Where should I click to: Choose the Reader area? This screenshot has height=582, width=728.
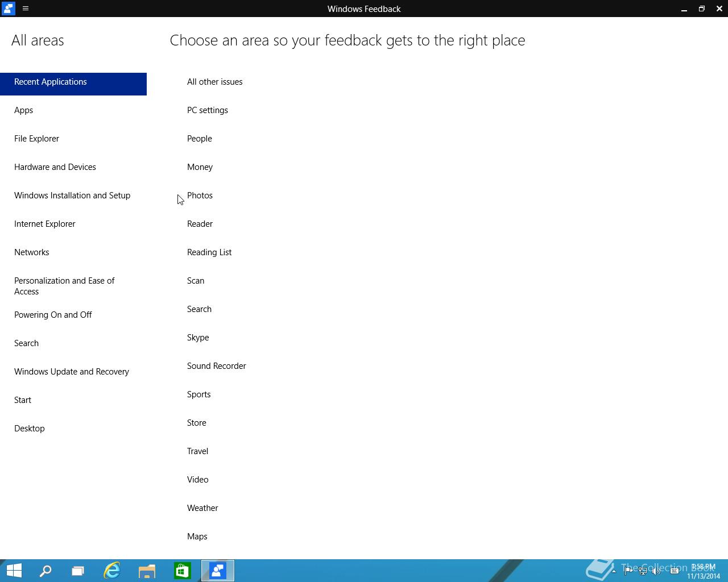[x=200, y=224]
